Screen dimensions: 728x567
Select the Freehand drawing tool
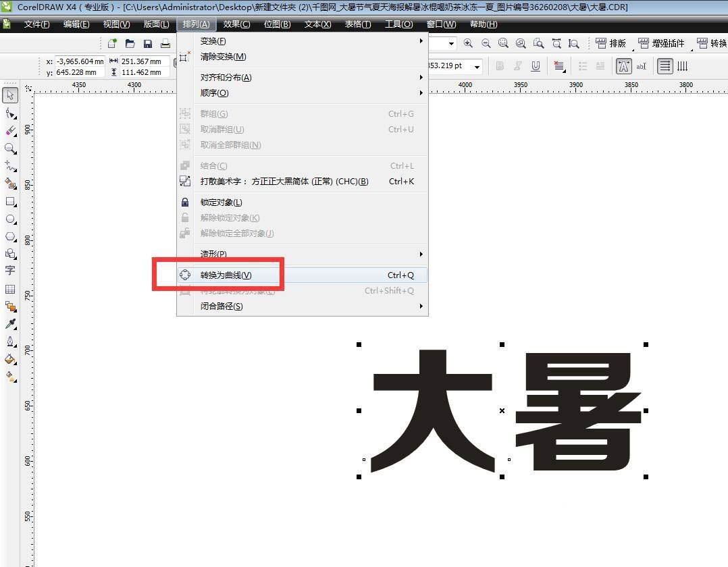pos(9,165)
